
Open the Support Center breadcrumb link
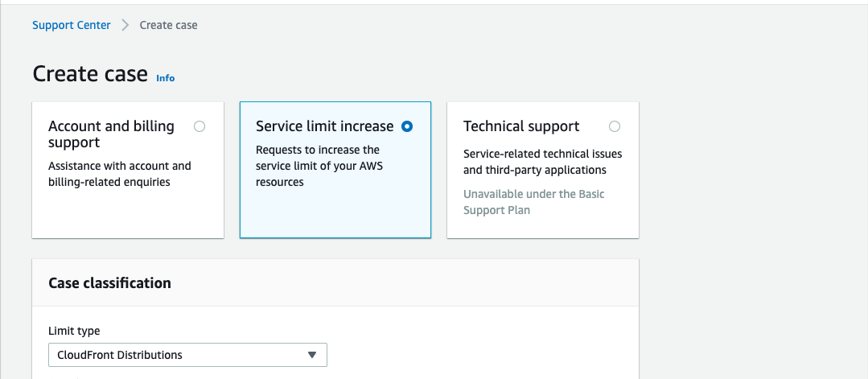pyautogui.click(x=72, y=25)
